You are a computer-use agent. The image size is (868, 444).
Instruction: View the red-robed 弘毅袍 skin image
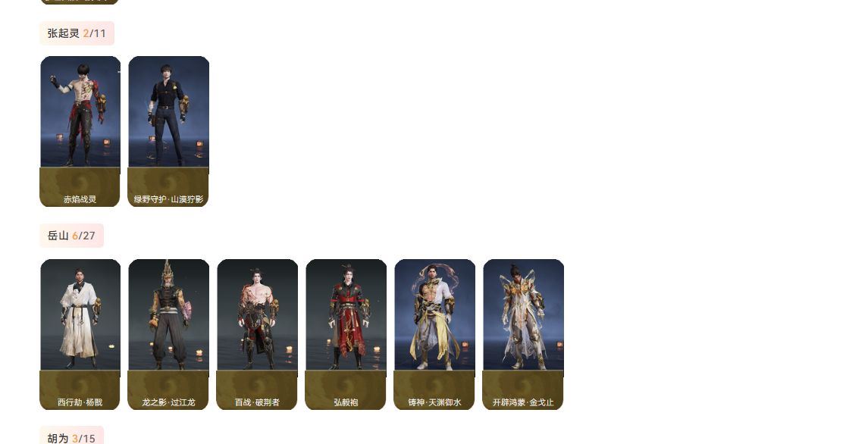[x=346, y=314]
